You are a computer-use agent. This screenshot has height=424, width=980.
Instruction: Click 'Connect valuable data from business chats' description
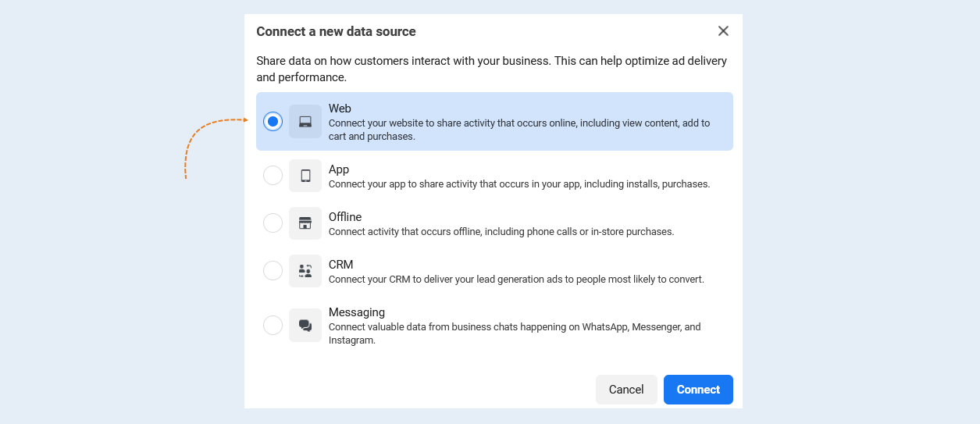[515, 333]
